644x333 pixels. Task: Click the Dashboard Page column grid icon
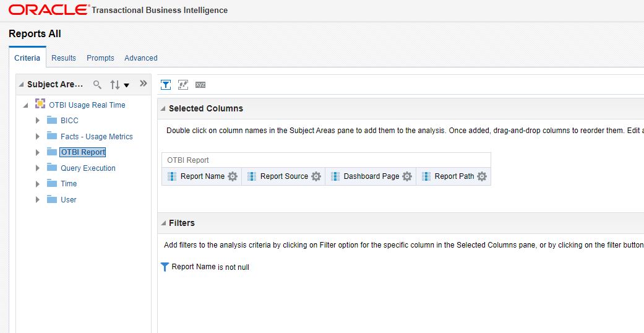(x=335, y=176)
